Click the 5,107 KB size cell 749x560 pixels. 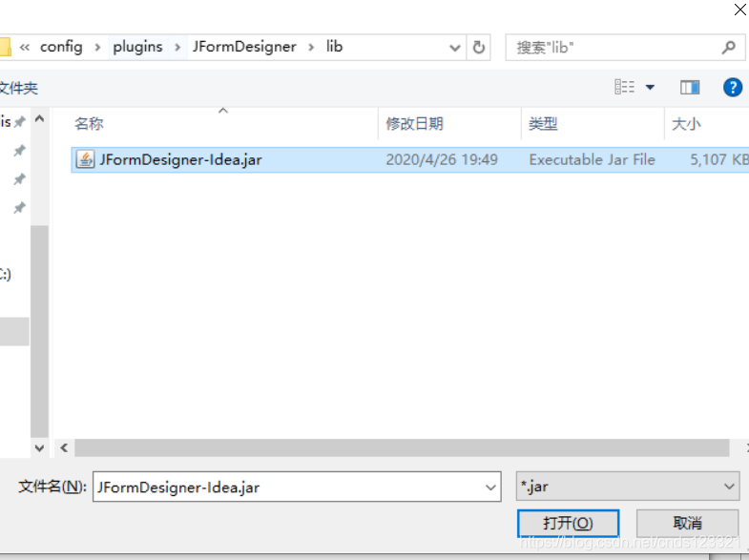click(718, 159)
